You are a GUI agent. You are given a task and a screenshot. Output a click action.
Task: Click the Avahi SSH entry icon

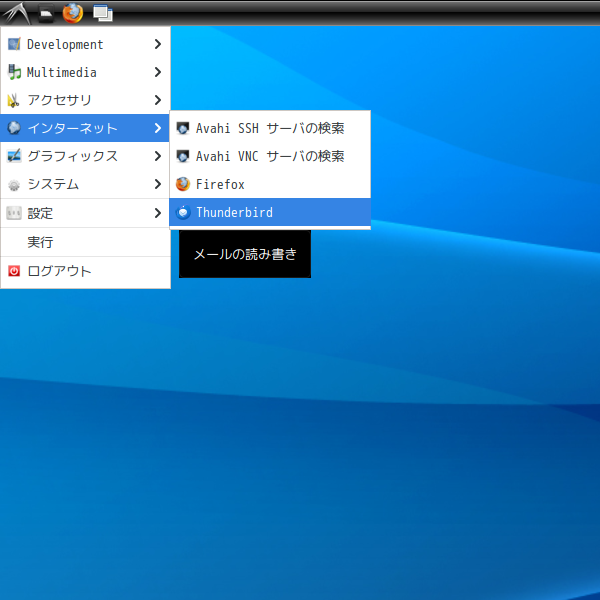(x=183, y=128)
